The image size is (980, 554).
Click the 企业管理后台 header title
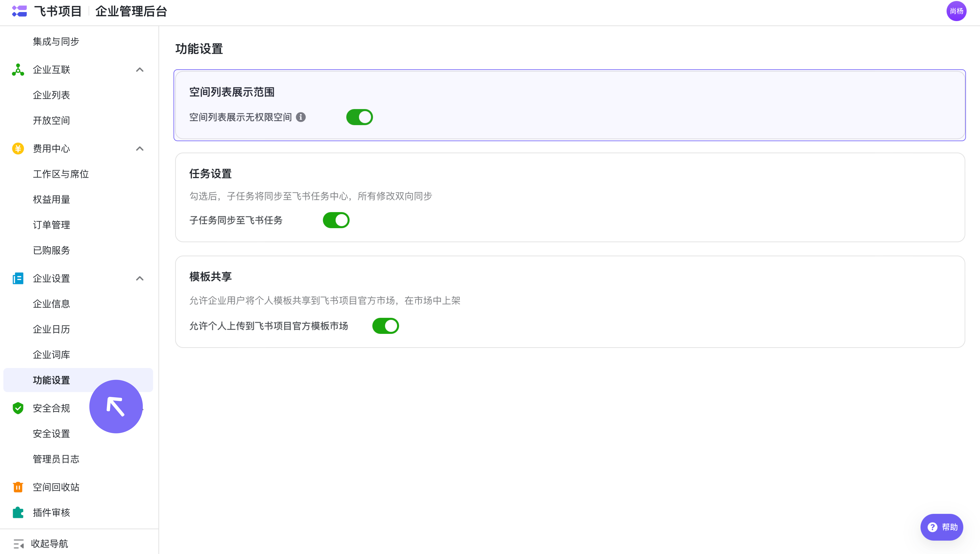131,11
